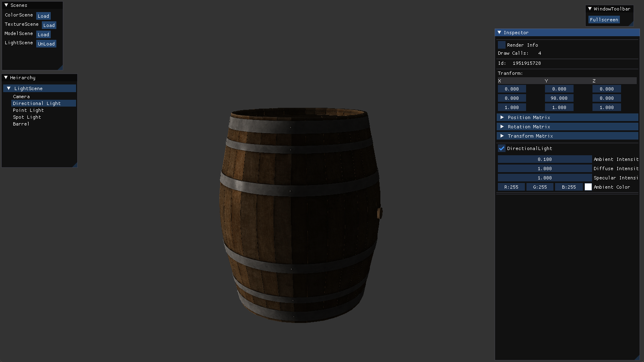This screenshot has height=362, width=644.
Task: Load the TextureScene
Action: [x=49, y=25]
